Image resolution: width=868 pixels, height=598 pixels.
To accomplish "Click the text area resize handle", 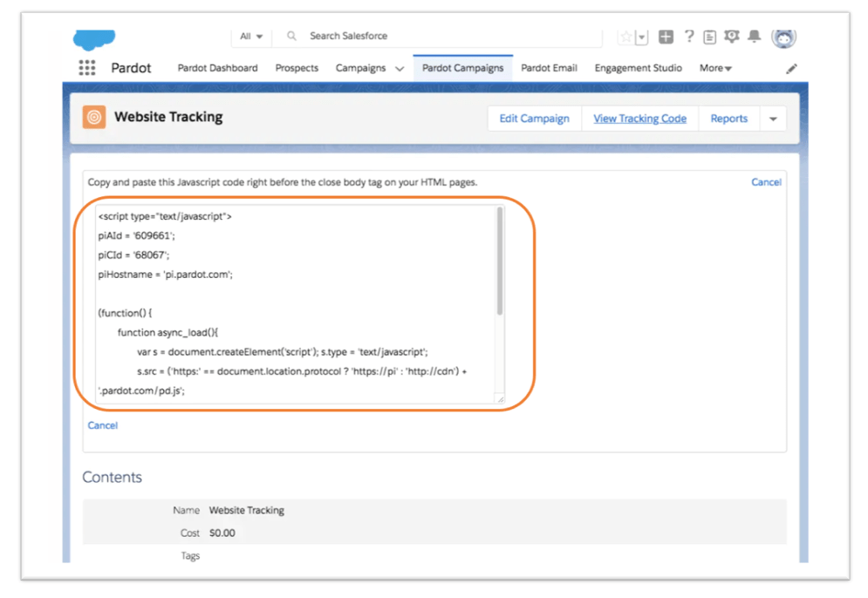I will click(501, 399).
